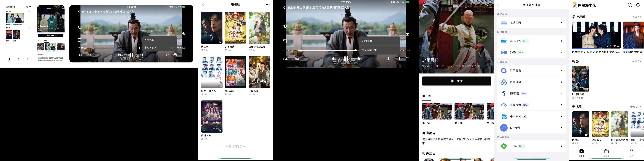The image size is (644, 161).
Task: Open 乘风破浪 poster in 电视剧 list
Action: 235,72
